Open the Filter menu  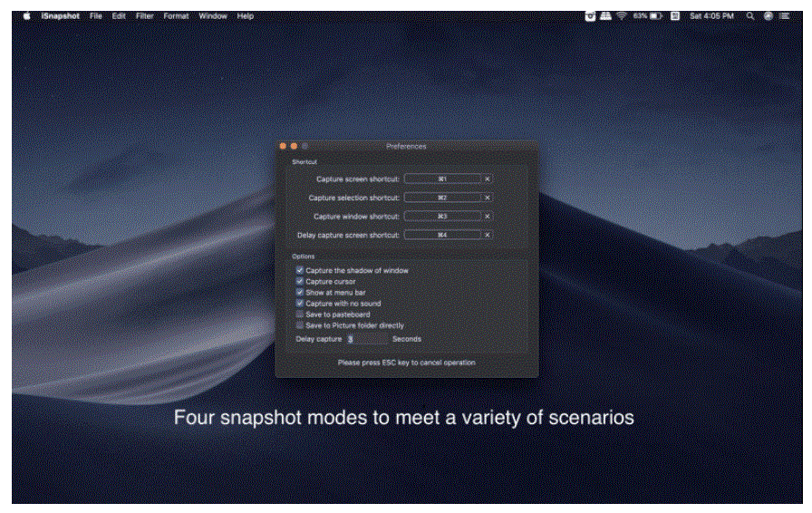click(x=144, y=16)
